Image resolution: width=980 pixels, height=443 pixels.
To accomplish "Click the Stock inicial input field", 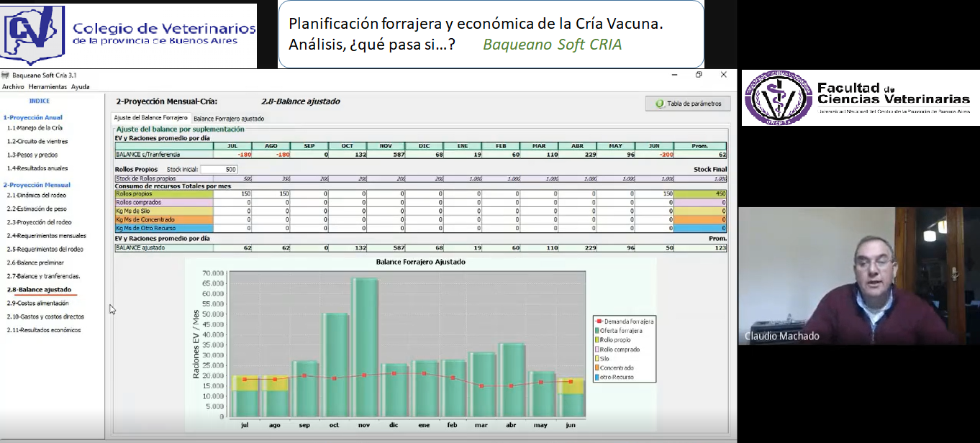I will pos(218,169).
